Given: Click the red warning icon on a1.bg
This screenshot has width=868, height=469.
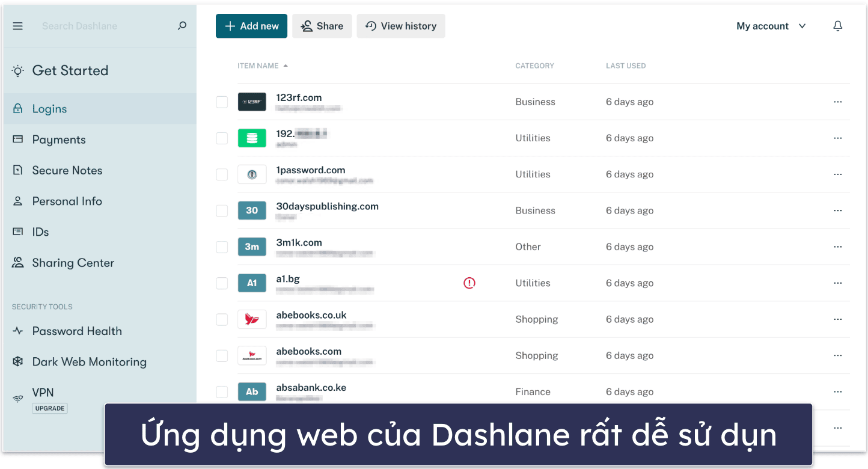Looking at the screenshot, I should click(x=469, y=283).
